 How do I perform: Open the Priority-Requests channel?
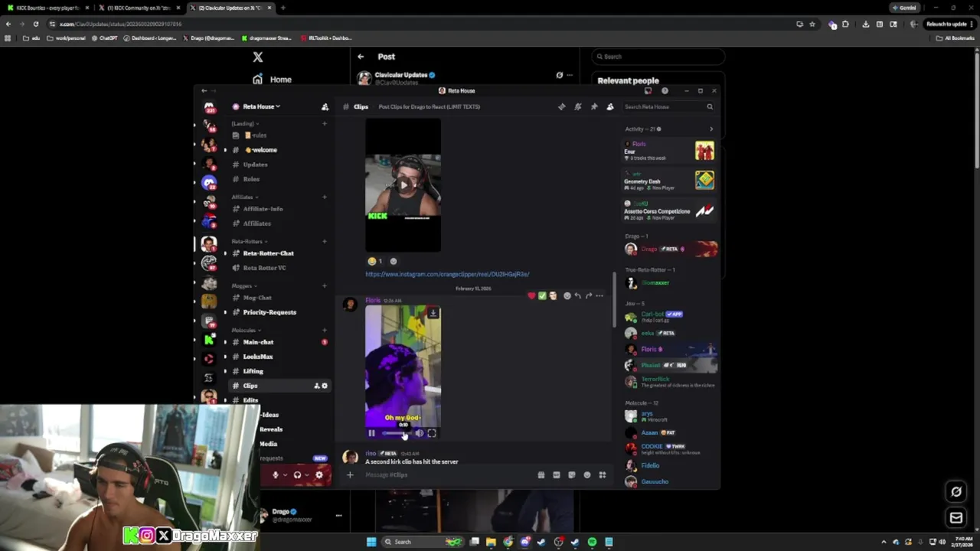pyautogui.click(x=269, y=312)
